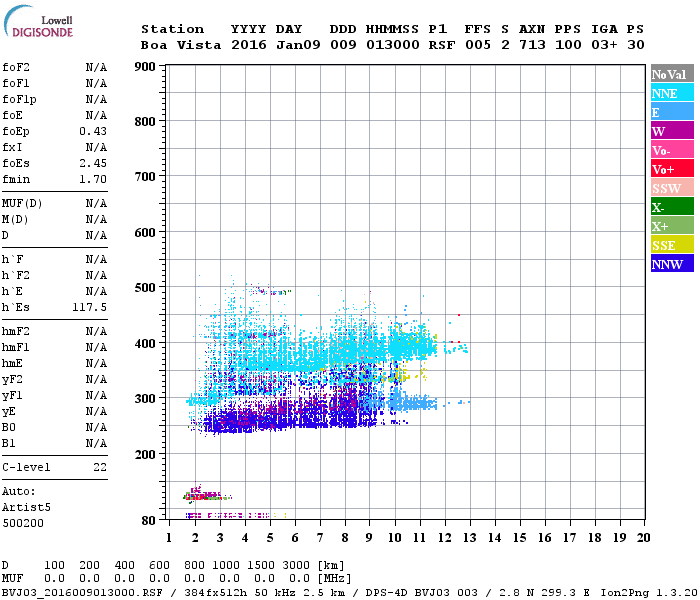The height and width of the screenshot is (600, 700).
Task: Select the Vo- pink legend swatch
Action: (x=672, y=150)
